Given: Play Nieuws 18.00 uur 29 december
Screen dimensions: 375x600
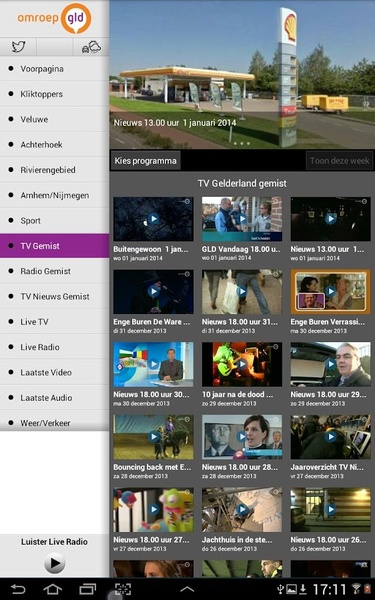Looking at the screenshot, I should click(x=331, y=364).
